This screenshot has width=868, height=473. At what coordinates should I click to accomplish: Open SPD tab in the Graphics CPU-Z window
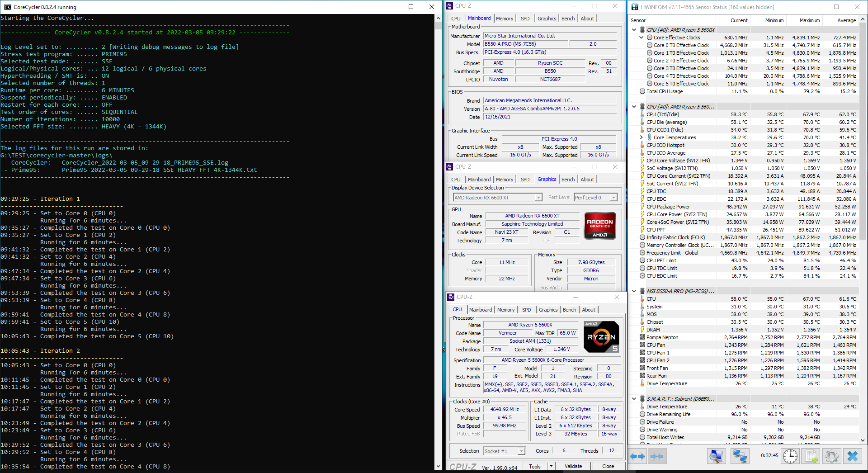pos(525,180)
